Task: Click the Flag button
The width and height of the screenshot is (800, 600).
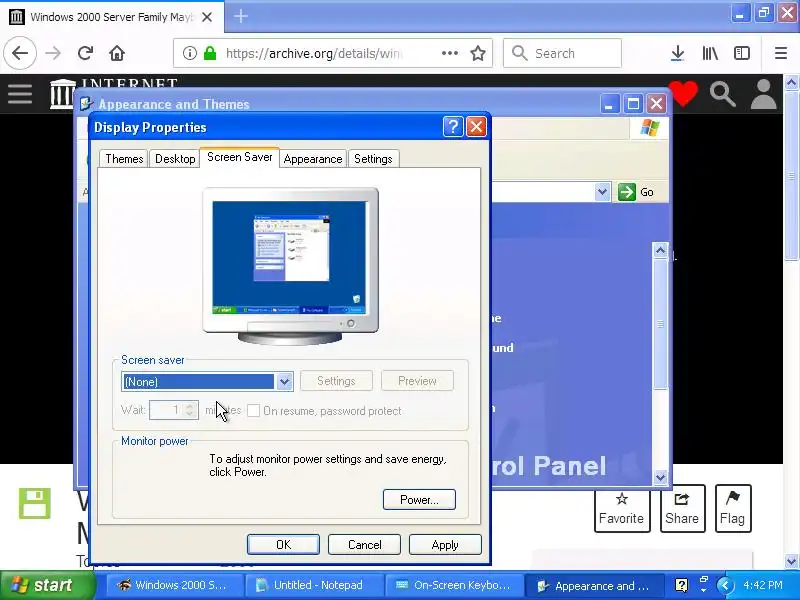Action: (x=733, y=509)
